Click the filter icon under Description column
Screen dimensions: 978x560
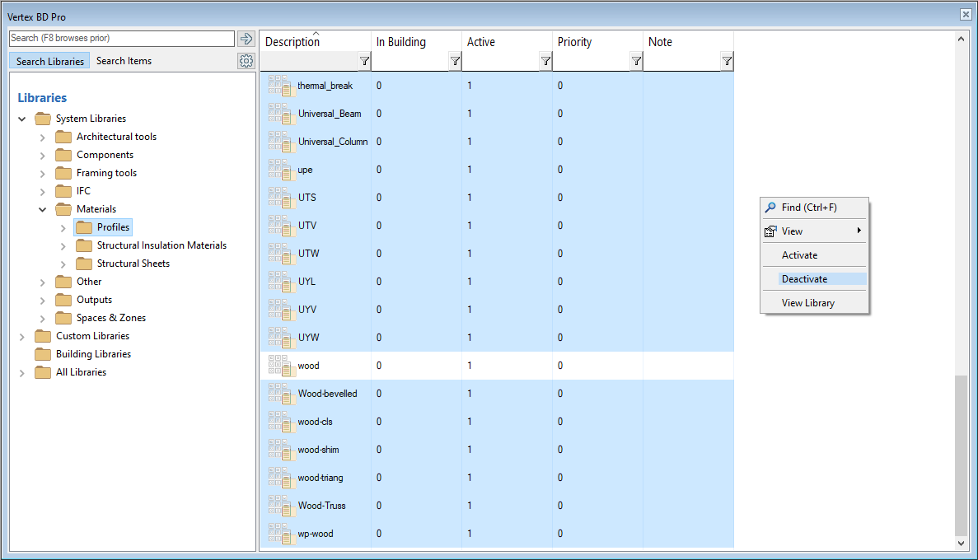click(364, 61)
